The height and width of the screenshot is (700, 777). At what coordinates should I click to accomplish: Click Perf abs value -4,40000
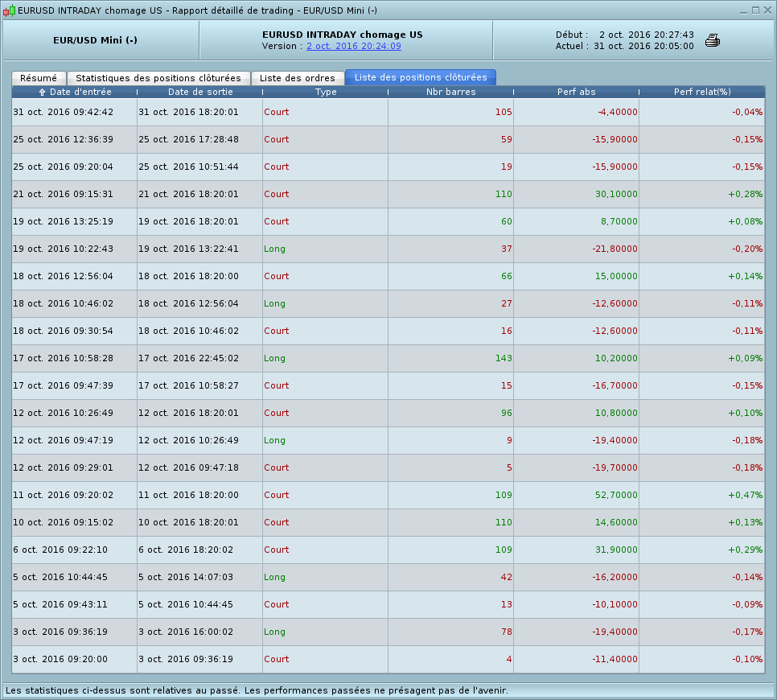click(x=618, y=112)
